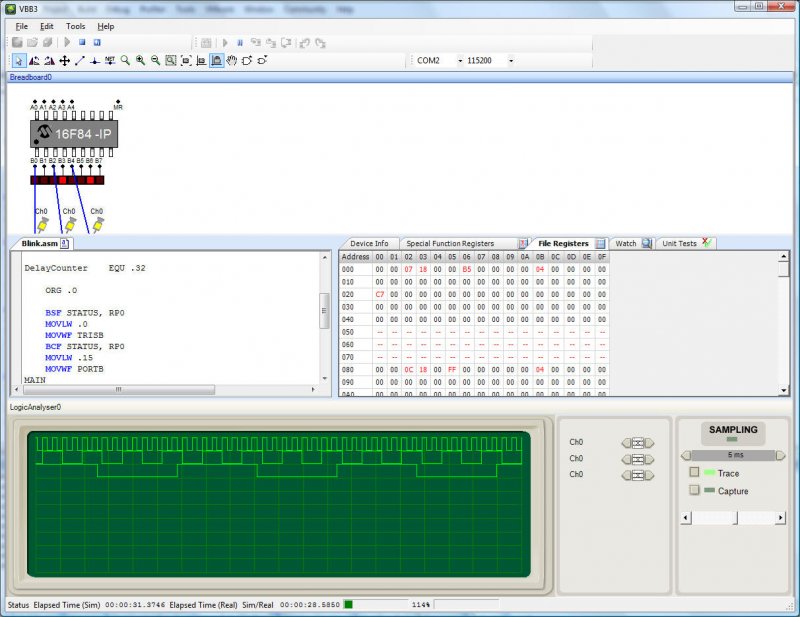Toggle the highlighted breadboard view icon
Screen dimensions: 800x617
pos(217,61)
